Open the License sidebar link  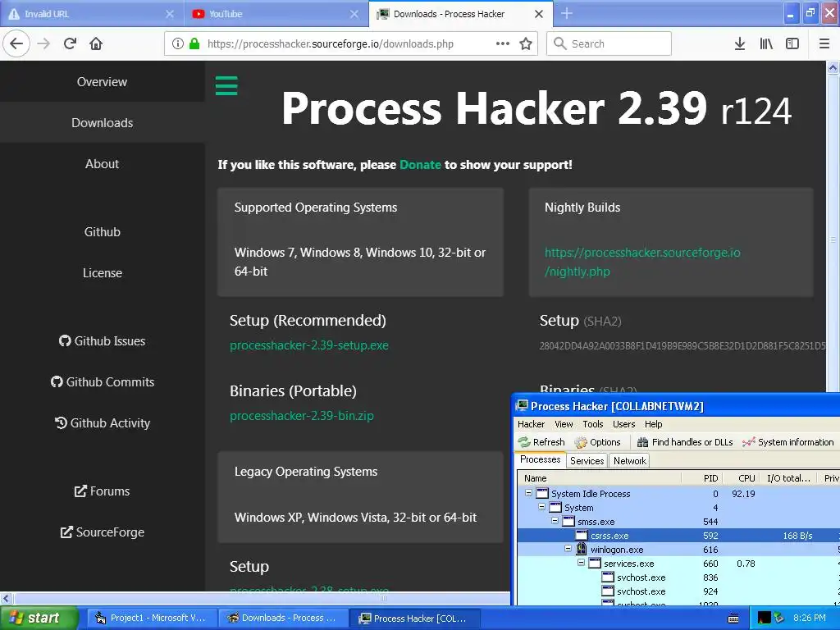[102, 272]
